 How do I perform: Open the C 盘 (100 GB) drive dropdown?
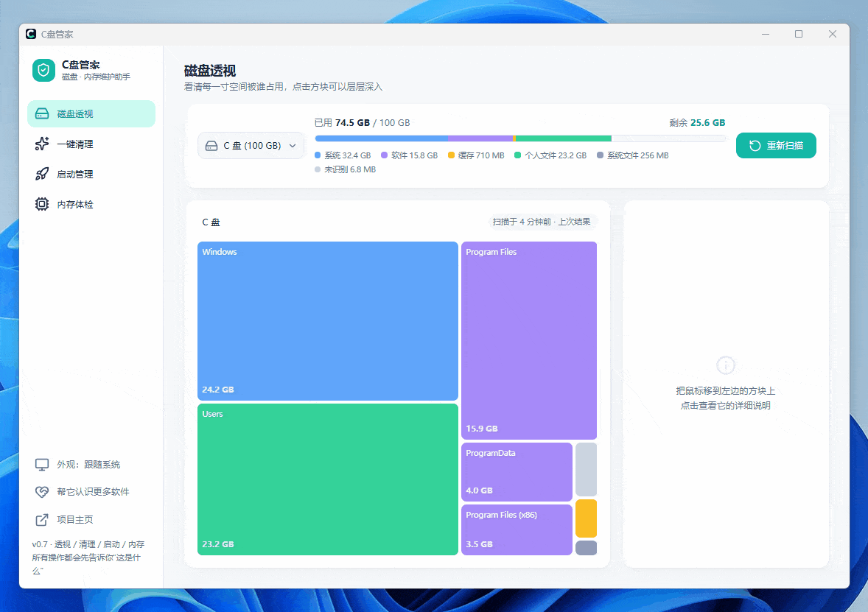point(251,146)
